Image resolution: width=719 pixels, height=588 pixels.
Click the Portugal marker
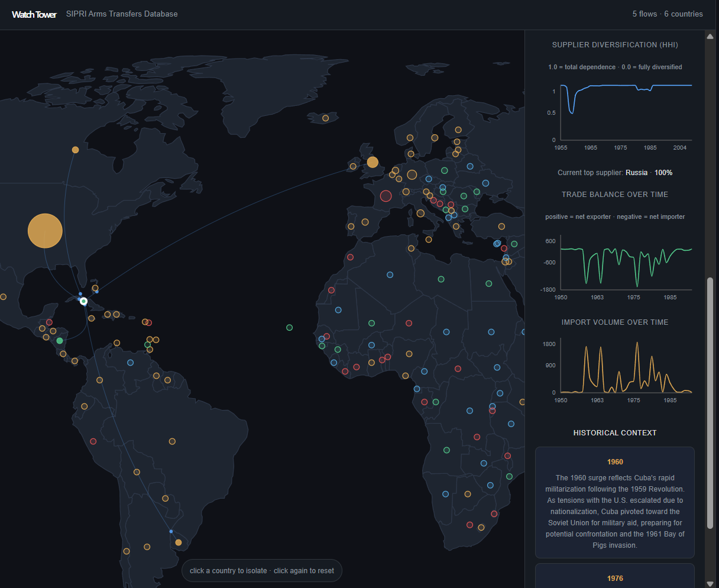coord(351,227)
